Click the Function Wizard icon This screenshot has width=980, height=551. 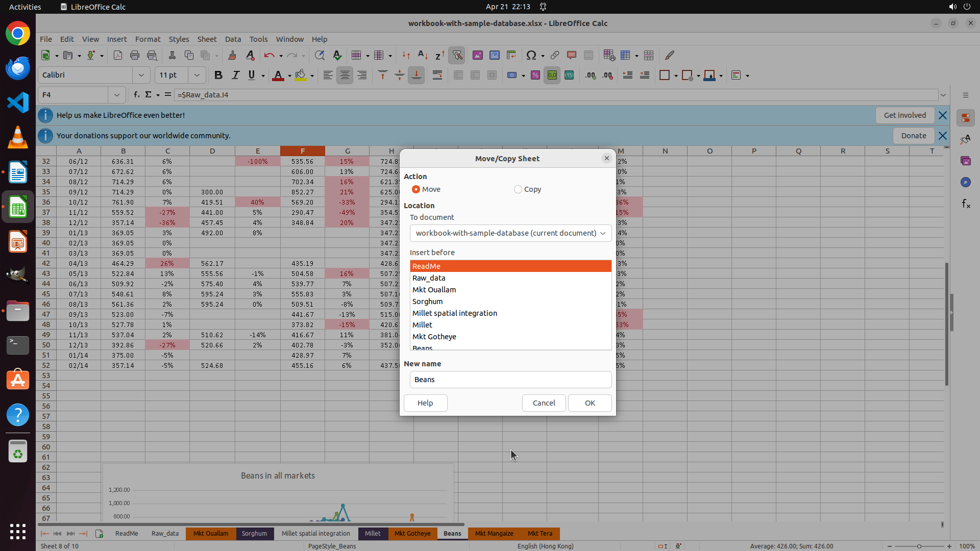tap(136, 94)
